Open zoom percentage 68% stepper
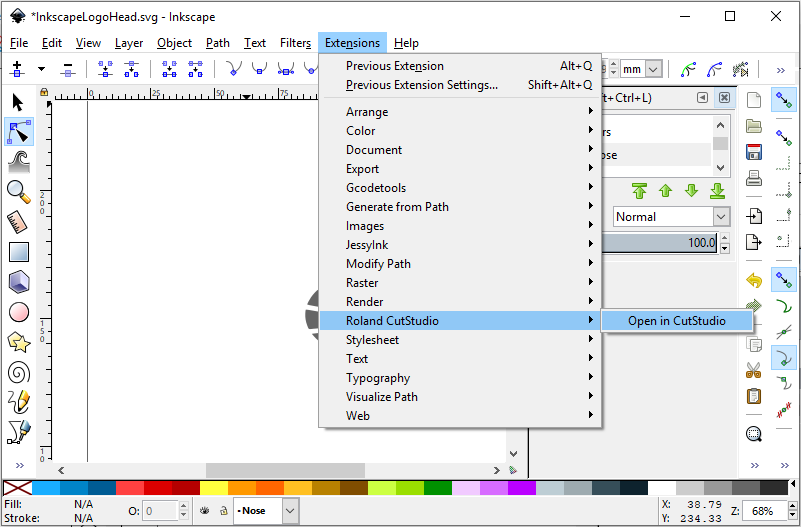This screenshot has width=801, height=527. pyautogui.click(x=793, y=511)
